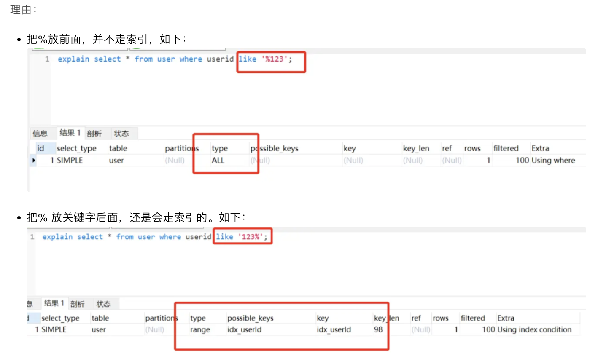The height and width of the screenshot is (364, 598).
Task: Switch to 剖析 tab under the '%123' query
Action: pyautogui.click(x=94, y=134)
